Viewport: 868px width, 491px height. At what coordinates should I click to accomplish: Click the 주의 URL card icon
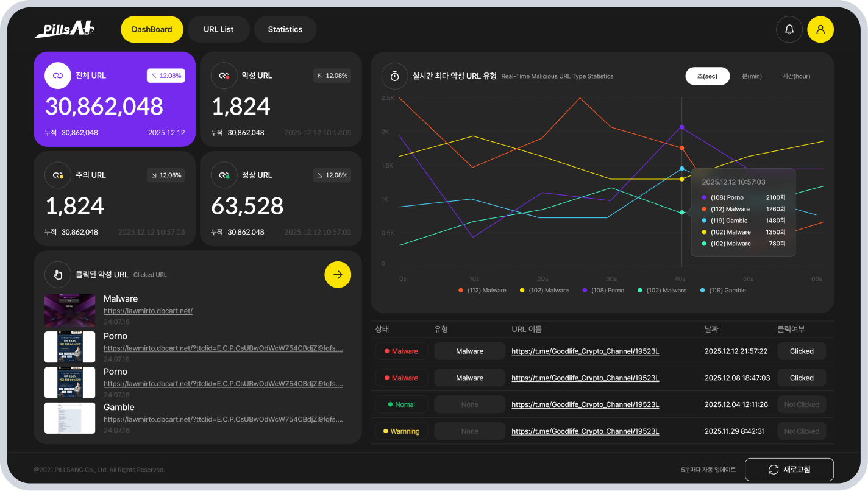click(58, 175)
